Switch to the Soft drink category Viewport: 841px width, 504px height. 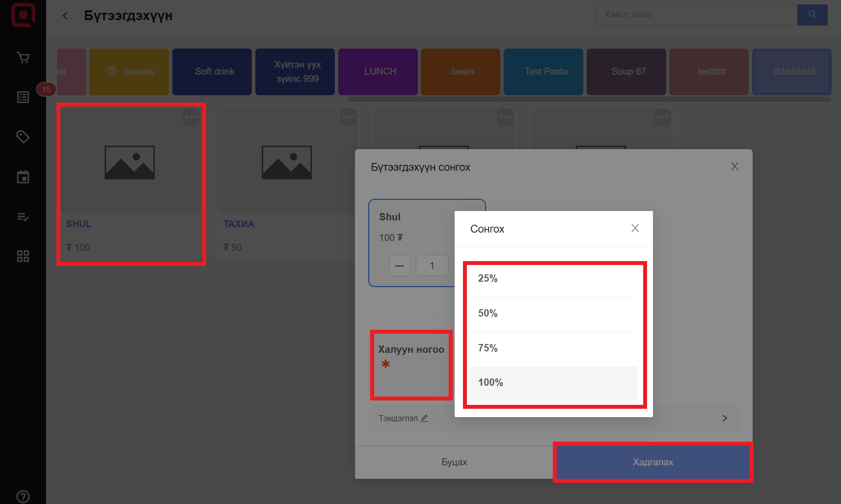pyautogui.click(x=214, y=72)
